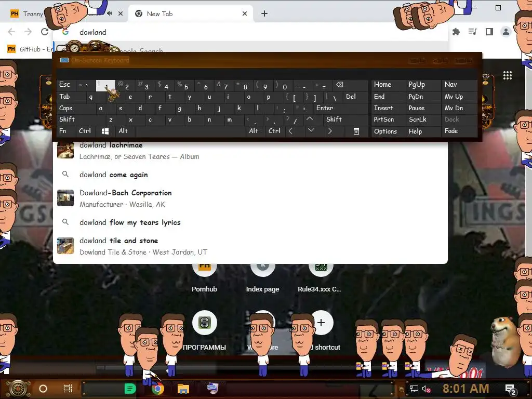Image resolution: width=532 pixels, height=399 pixels.
Task: Open the green chat app in taskbar
Action: pyautogui.click(x=130, y=389)
